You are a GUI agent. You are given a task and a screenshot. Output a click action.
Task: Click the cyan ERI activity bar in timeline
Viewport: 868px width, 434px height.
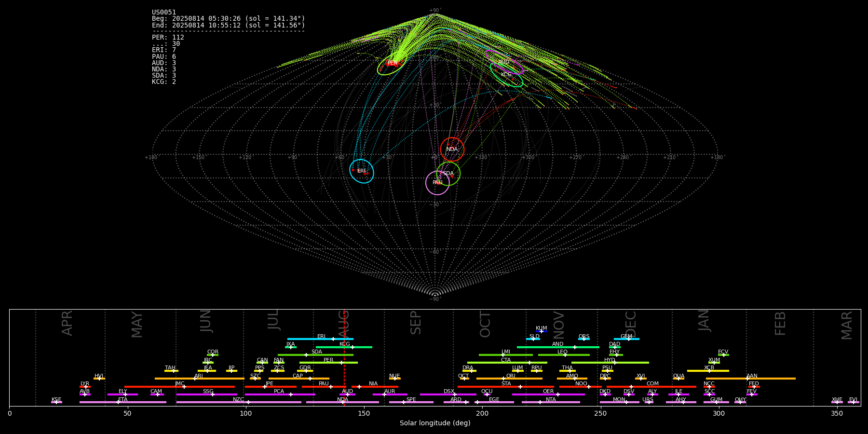pos(320,339)
